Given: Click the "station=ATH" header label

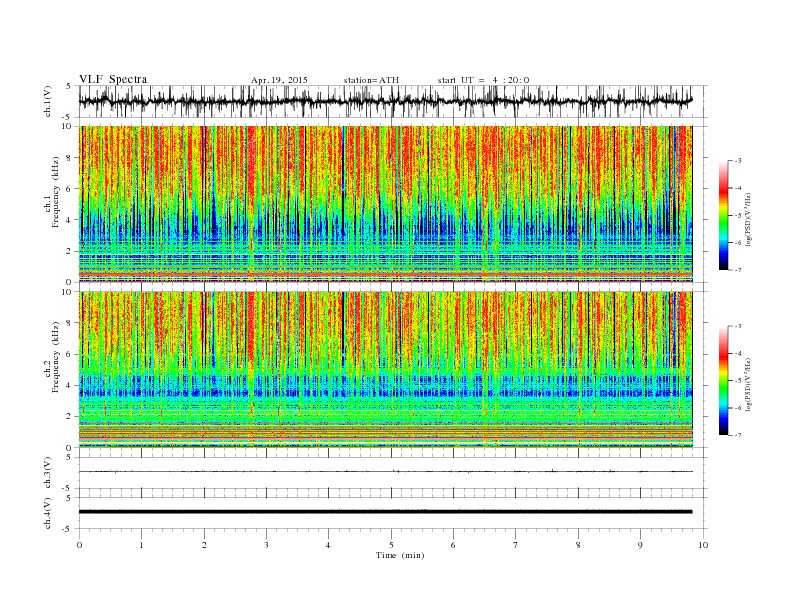Looking at the screenshot, I should pyautogui.click(x=371, y=80).
